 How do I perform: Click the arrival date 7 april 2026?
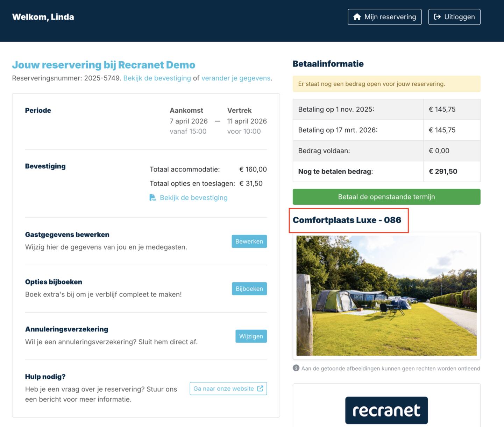click(189, 121)
